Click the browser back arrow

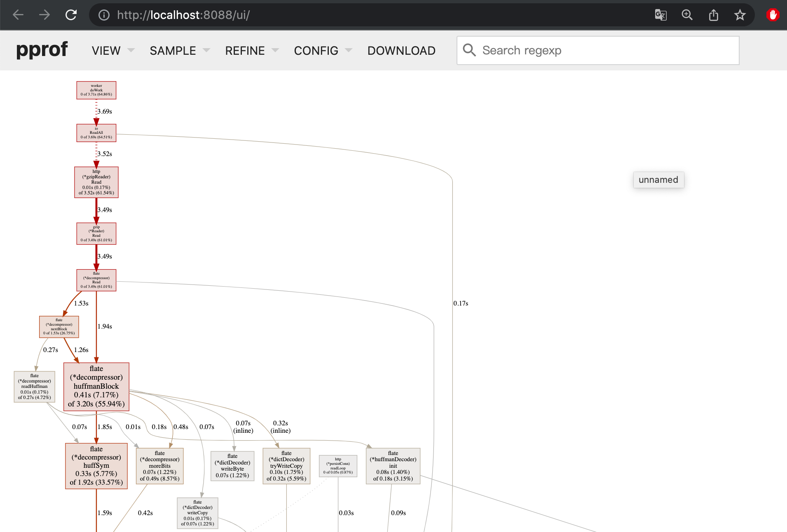coord(18,15)
